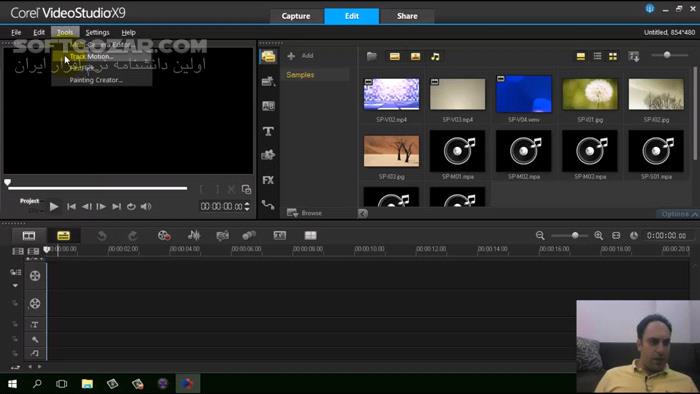700x394 pixels.
Task: Toggle the hide titles library view button
Action: click(581, 56)
